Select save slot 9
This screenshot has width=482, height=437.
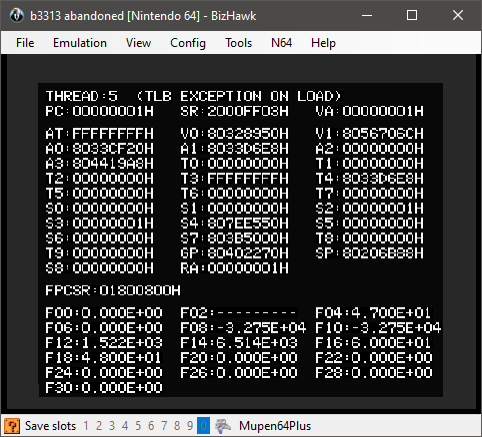[x=190, y=426]
